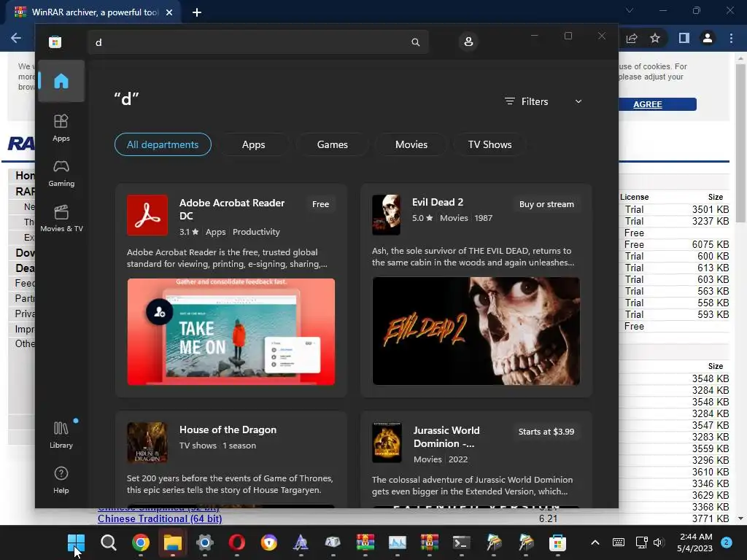
Task: Click the Free button on Adobe Acrobat
Action: (321, 204)
